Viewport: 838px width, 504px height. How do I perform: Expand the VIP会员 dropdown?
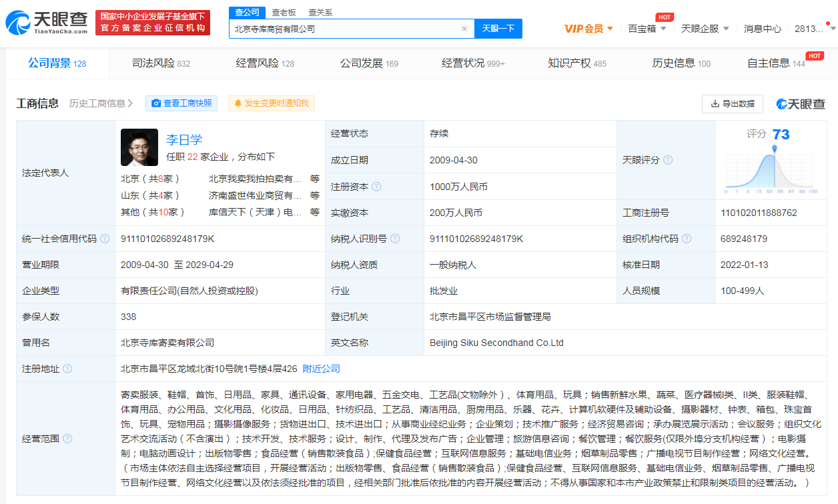coord(609,29)
